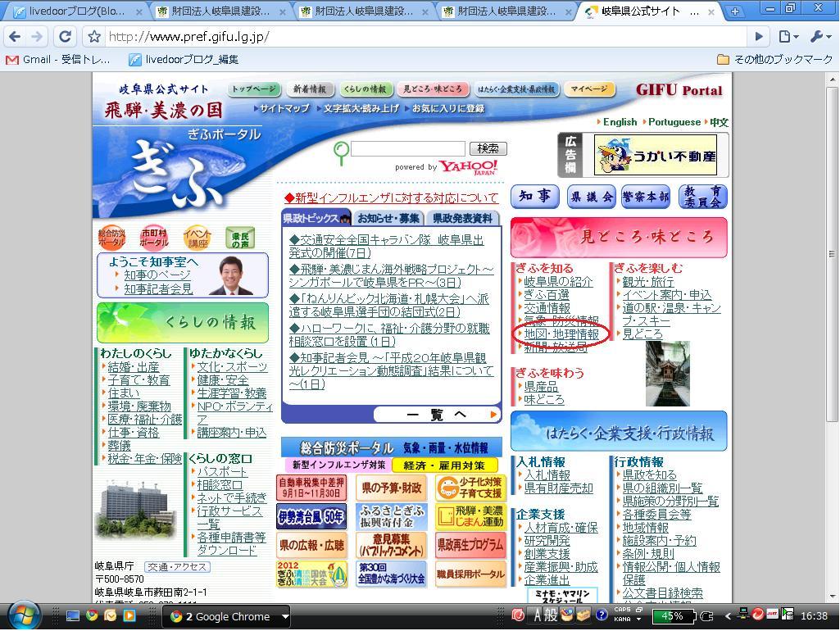This screenshot has width=840, height=631.
Task: Click the 少子化対策 子育て支援 banner
Action: point(470,488)
